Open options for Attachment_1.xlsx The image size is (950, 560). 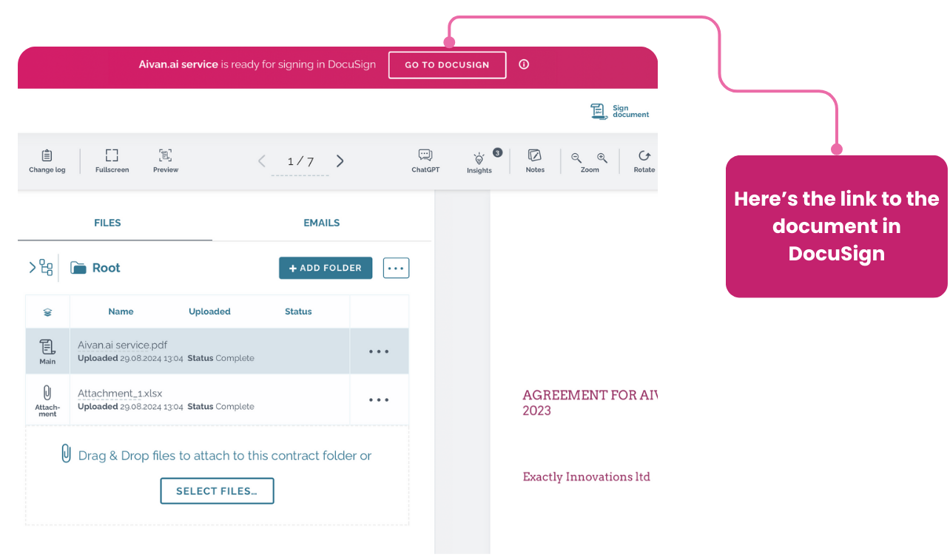tap(379, 400)
